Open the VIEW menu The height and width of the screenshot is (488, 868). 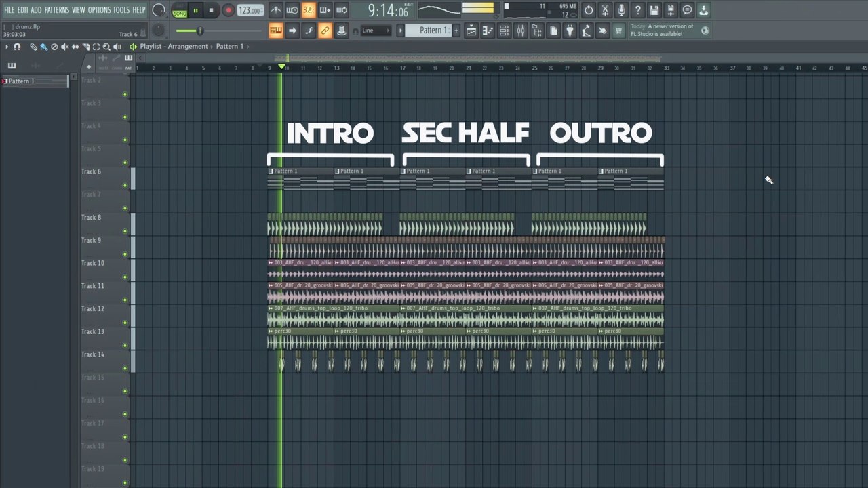tap(79, 10)
